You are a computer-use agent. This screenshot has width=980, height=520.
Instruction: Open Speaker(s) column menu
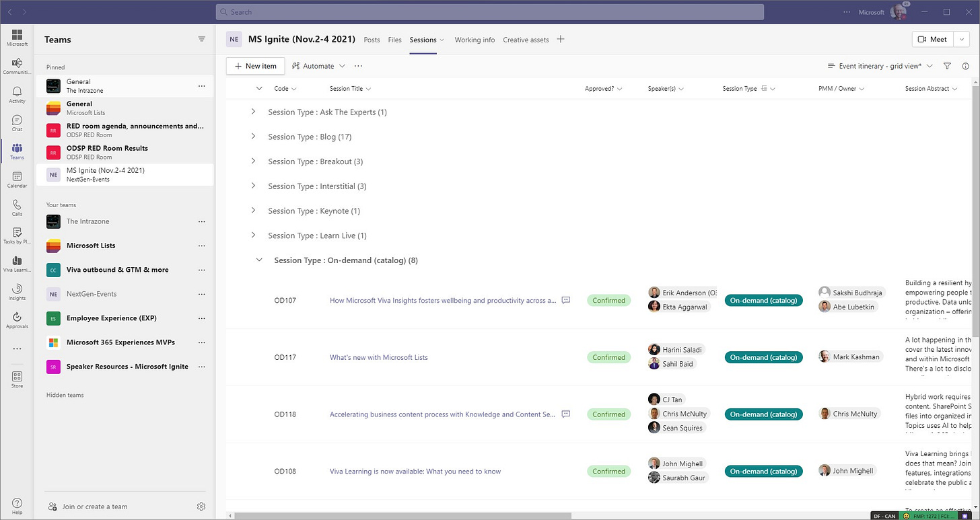point(666,89)
